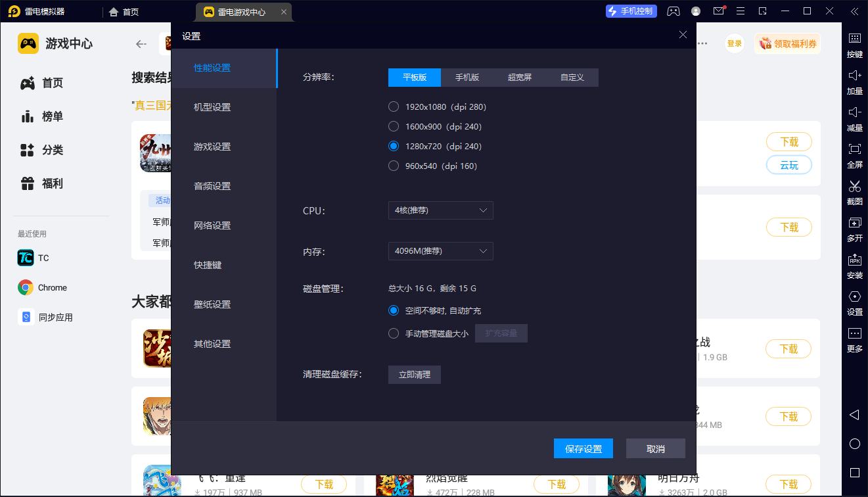Open the keymapping (按键) tool
This screenshot has height=497, width=868.
click(854, 43)
